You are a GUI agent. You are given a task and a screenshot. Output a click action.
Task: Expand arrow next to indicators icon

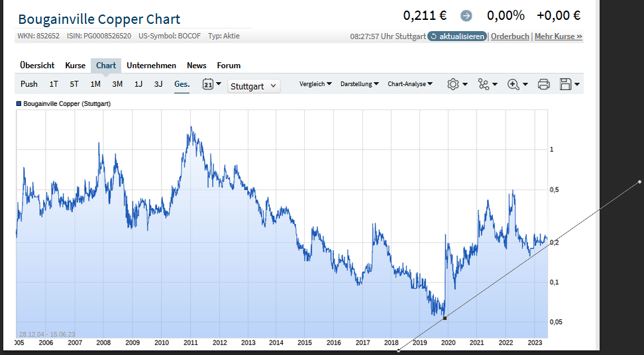point(495,84)
